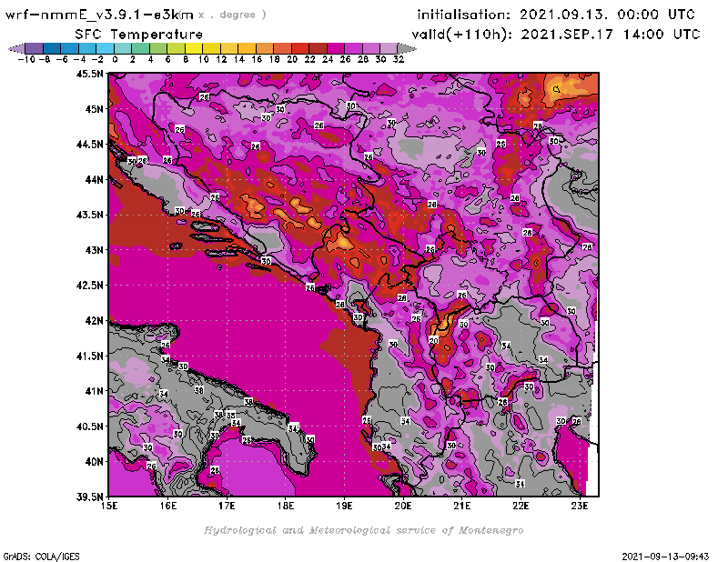This screenshot has width=728, height=562.
Task: Click the '21E' longitude label
Action: (x=462, y=506)
